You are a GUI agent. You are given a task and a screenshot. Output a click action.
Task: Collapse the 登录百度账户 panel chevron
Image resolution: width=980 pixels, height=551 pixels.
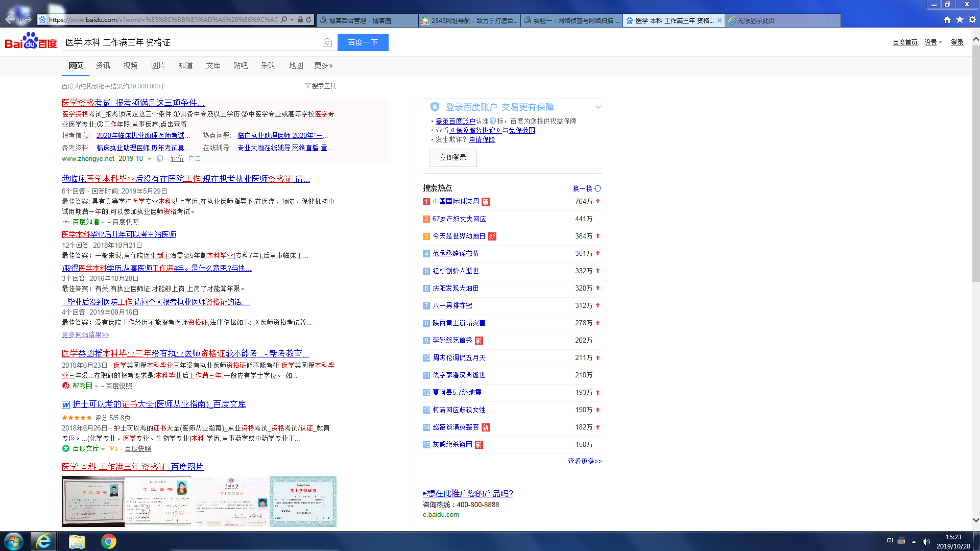598,107
